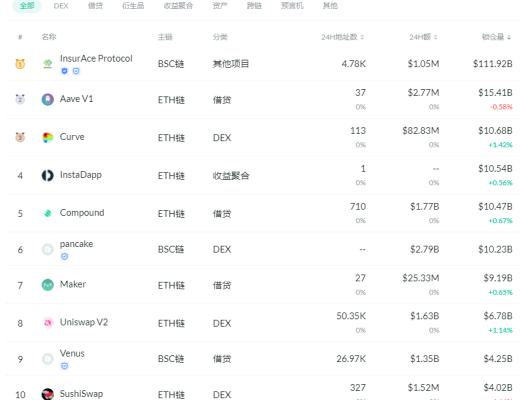Click the 50.35K address count for Uniswap

[351, 316]
